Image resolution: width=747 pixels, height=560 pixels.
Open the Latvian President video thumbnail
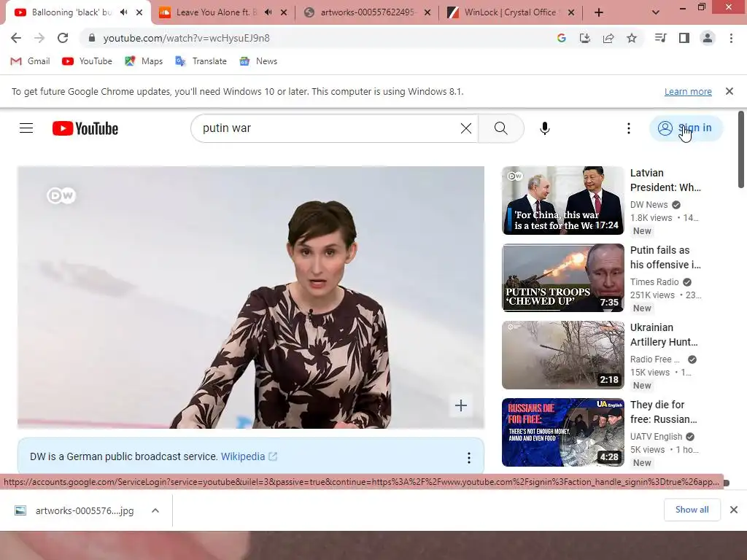[562, 201]
